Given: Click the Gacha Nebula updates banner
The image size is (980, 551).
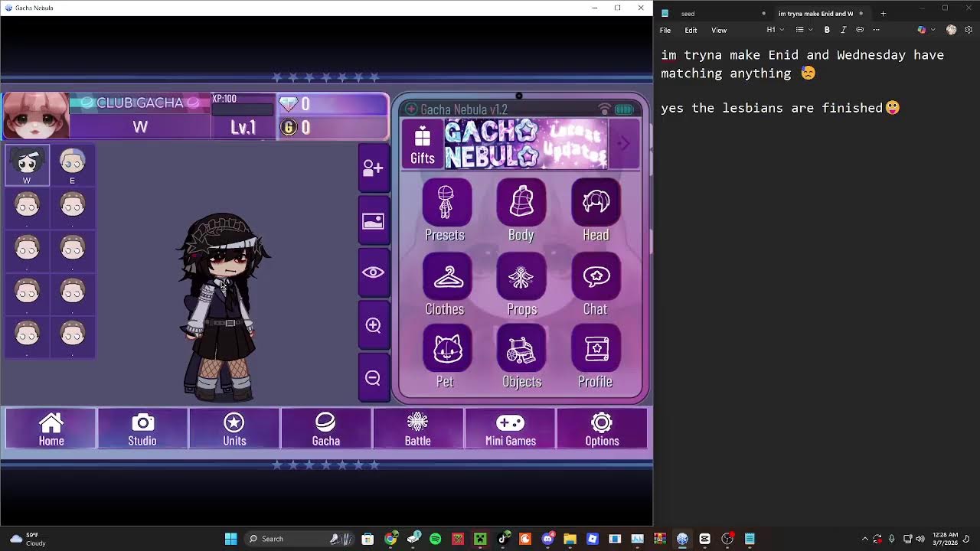Looking at the screenshot, I should (526, 144).
